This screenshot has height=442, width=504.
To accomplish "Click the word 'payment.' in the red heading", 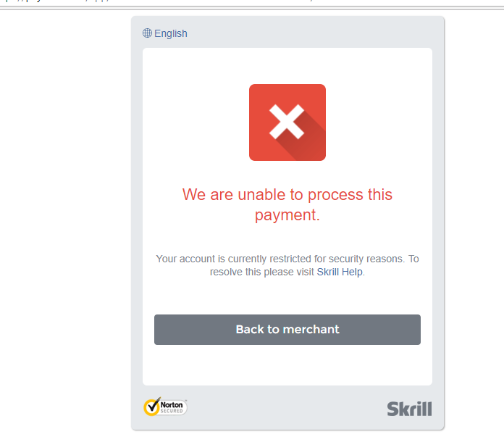I will coord(287,215).
